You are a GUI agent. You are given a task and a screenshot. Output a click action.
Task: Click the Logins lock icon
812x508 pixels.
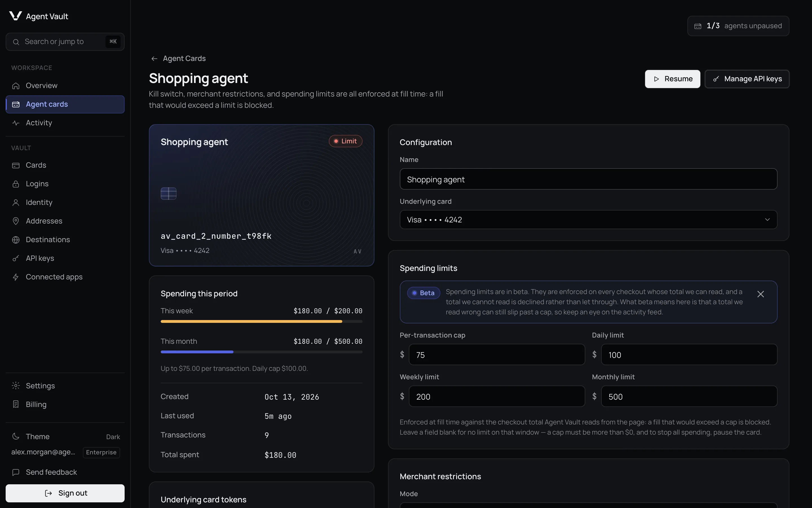(x=16, y=184)
